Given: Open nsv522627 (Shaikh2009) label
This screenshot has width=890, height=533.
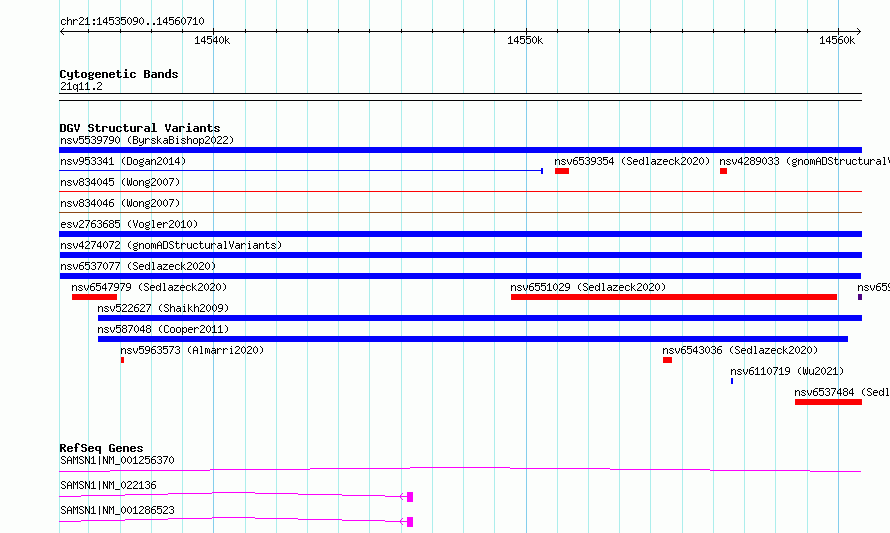Looking at the screenshot, I should point(163,308).
